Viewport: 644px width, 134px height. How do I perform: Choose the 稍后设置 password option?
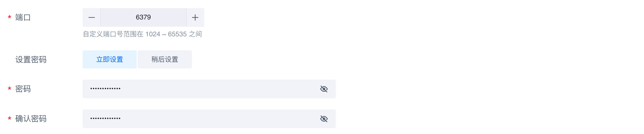coord(165,59)
